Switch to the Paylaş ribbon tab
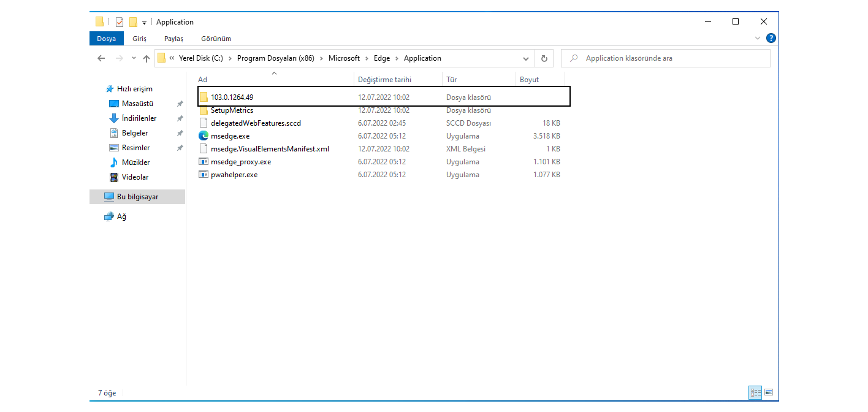This screenshot has width=868, height=412. coord(173,39)
